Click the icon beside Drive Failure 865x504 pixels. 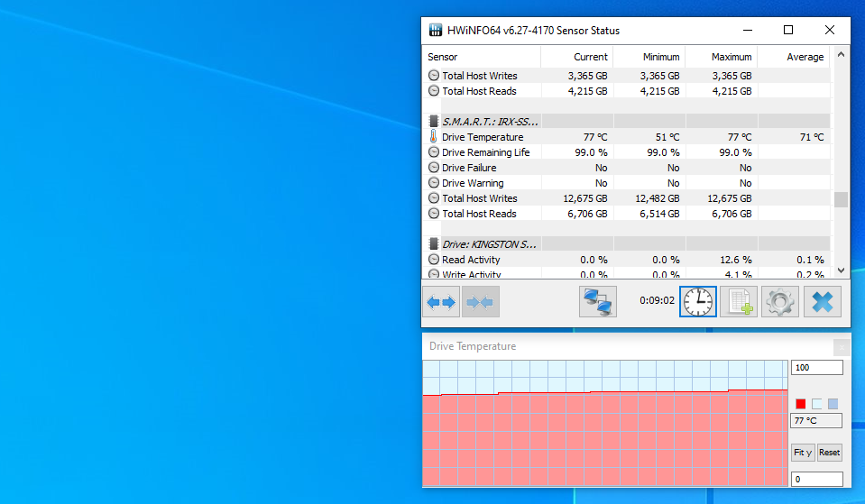pyautogui.click(x=434, y=168)
